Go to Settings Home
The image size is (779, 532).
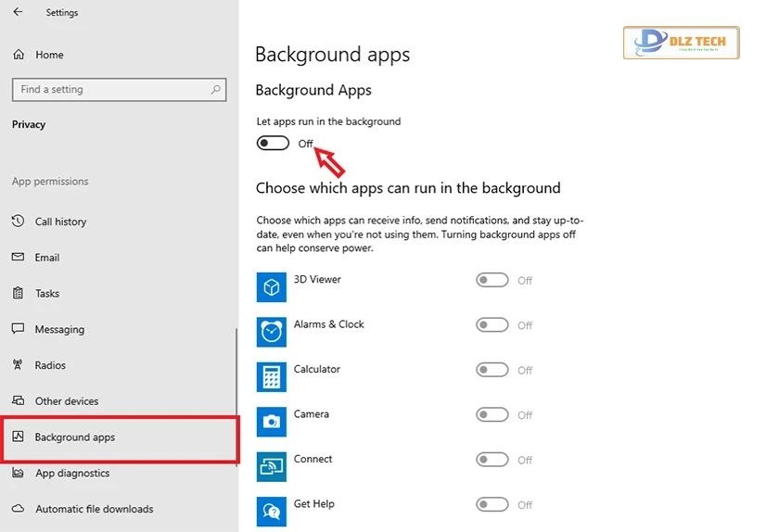[48, 55]
